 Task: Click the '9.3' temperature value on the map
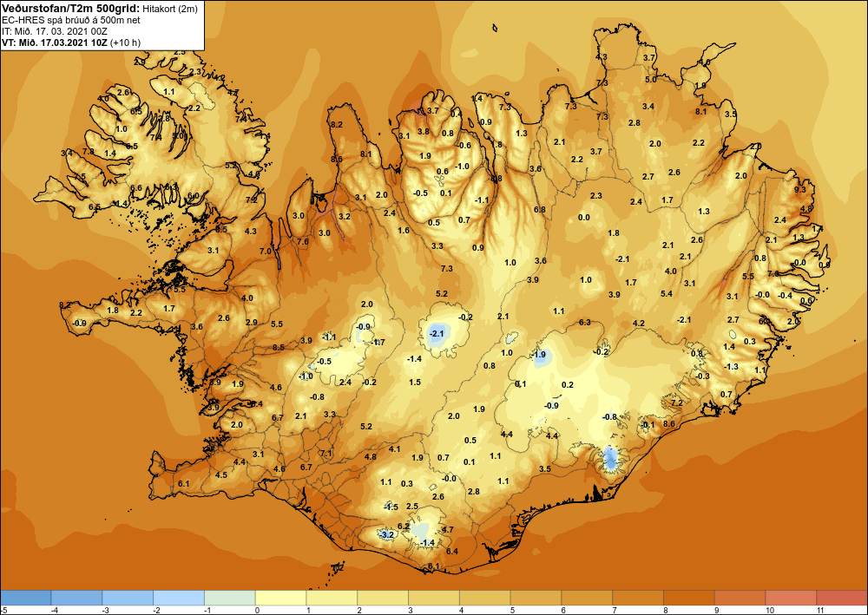tap(800, 190)
